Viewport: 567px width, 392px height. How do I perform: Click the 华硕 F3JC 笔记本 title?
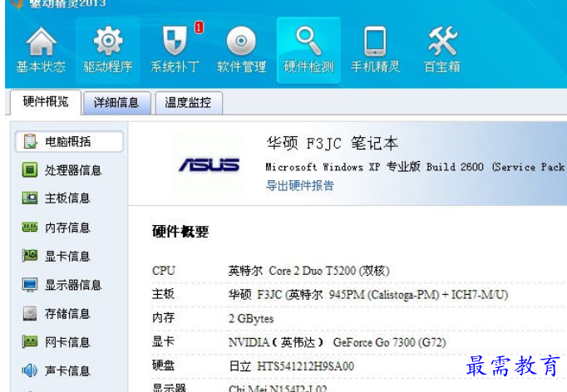coord(333,143)
